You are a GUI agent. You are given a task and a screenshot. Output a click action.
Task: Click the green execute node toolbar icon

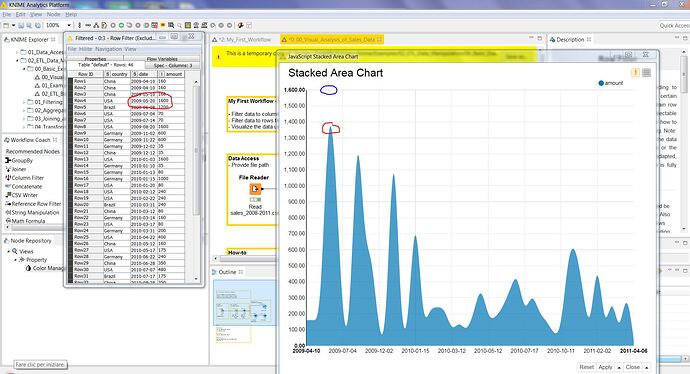(x=121, y=26)
